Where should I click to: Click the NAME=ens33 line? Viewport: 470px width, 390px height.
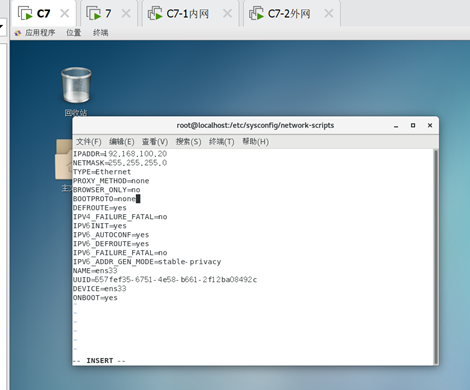tap(95, 271)
